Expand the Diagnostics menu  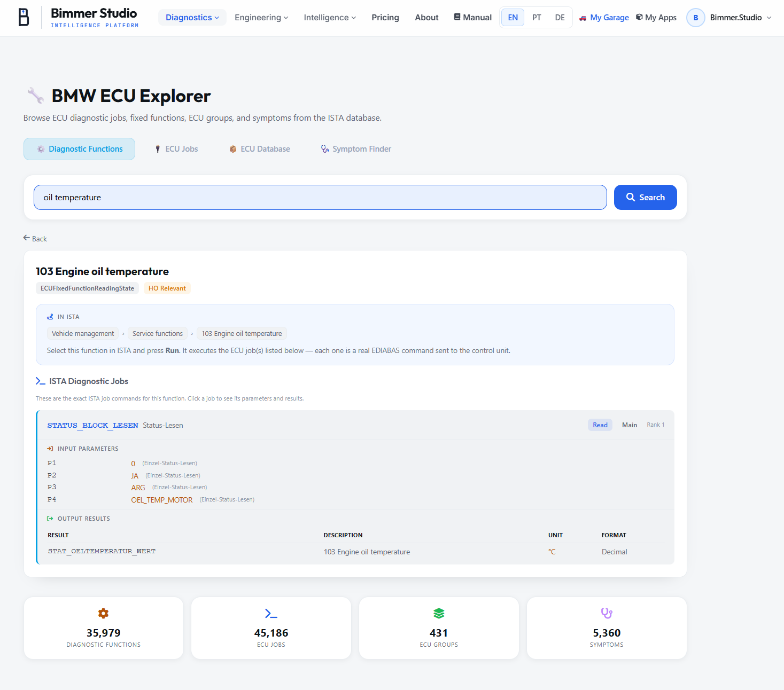tap(192, 18)
